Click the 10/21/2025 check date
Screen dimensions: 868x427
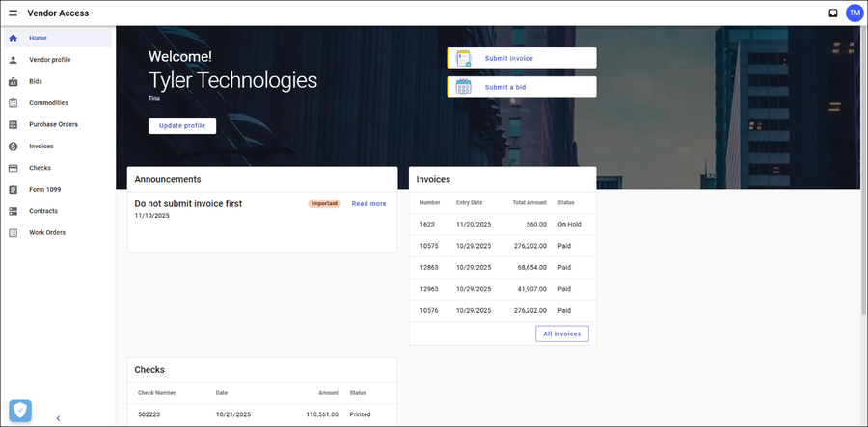point(233,414)
